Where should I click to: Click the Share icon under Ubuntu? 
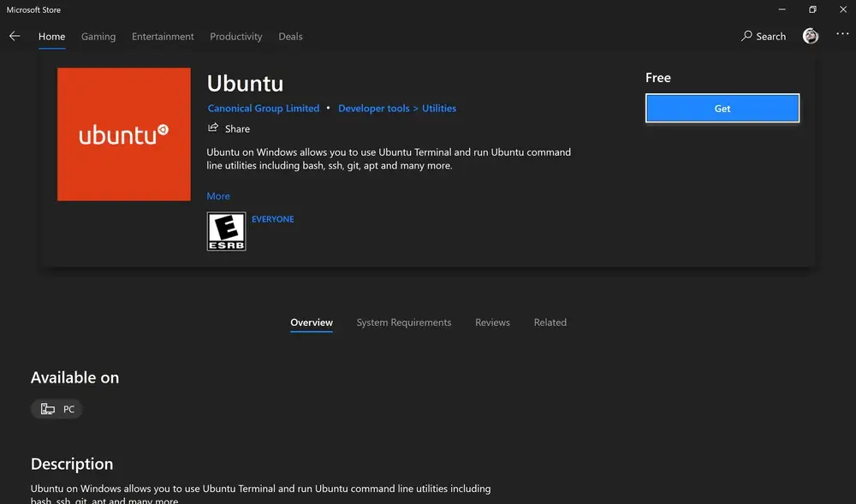pyautogui.click(x=213, y=127)
